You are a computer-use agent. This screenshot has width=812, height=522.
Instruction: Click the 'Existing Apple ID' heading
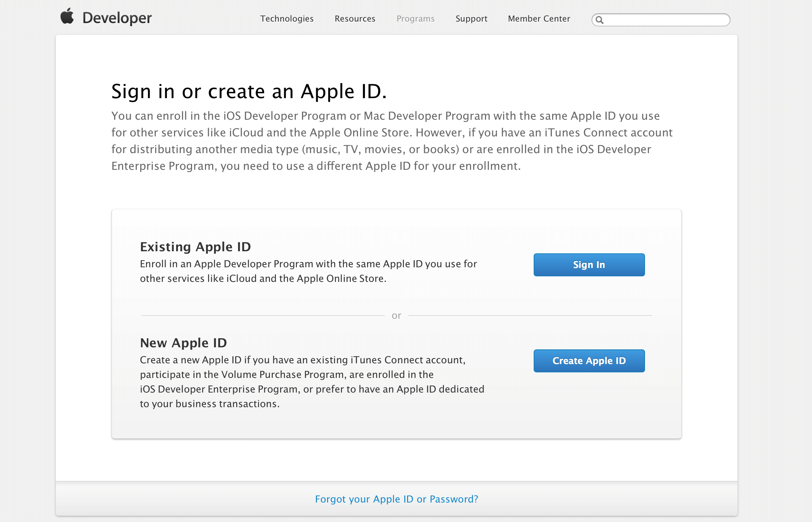tap(196, 247)
